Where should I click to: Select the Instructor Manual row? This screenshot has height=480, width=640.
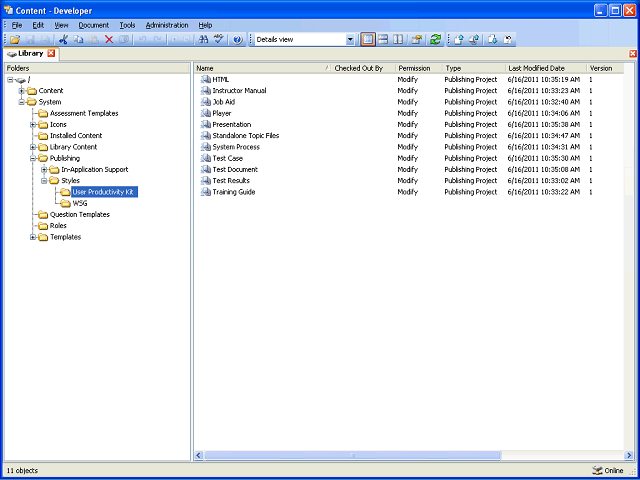[x=409, y=91]
